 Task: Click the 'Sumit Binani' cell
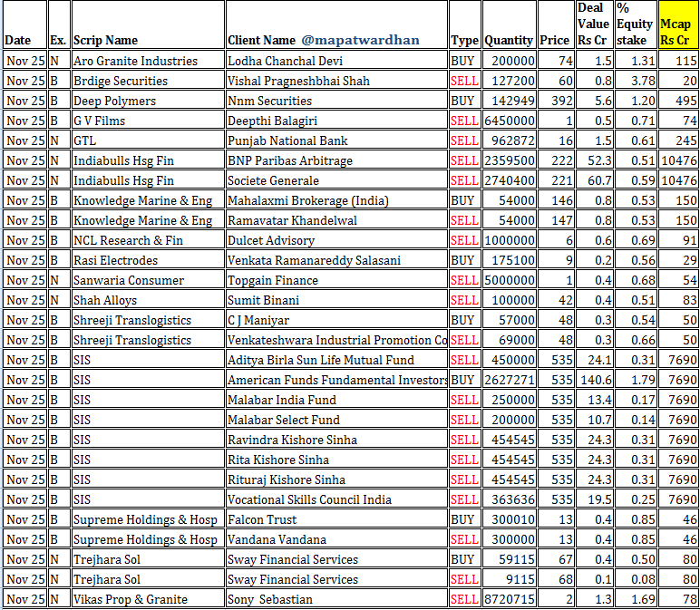click(336, 299)
